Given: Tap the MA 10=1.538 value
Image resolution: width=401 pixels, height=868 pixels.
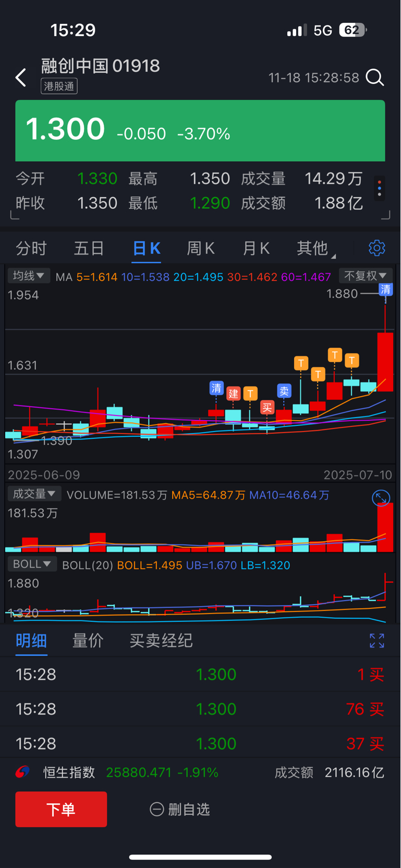Looking at the screenshot, I should 145,277.
